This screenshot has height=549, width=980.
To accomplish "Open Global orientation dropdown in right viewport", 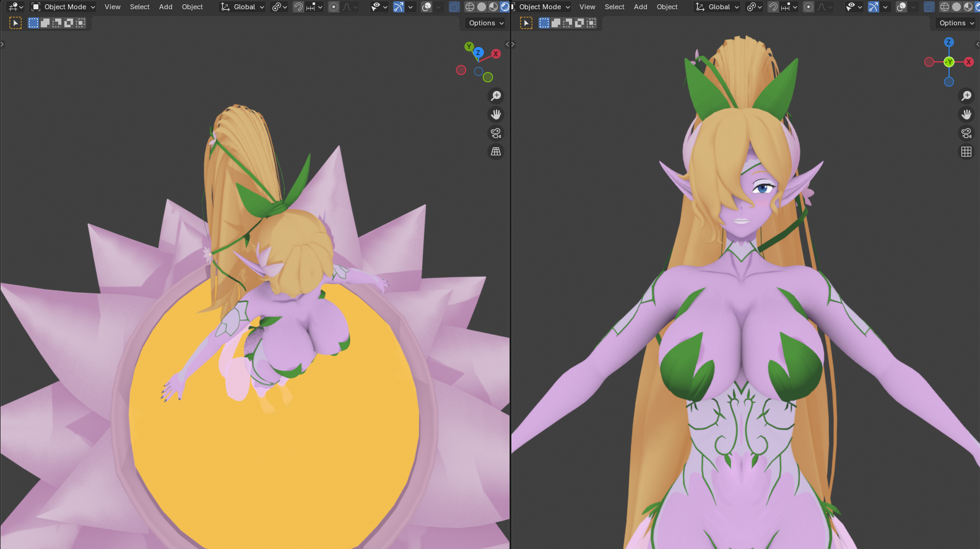I will 718,7.
